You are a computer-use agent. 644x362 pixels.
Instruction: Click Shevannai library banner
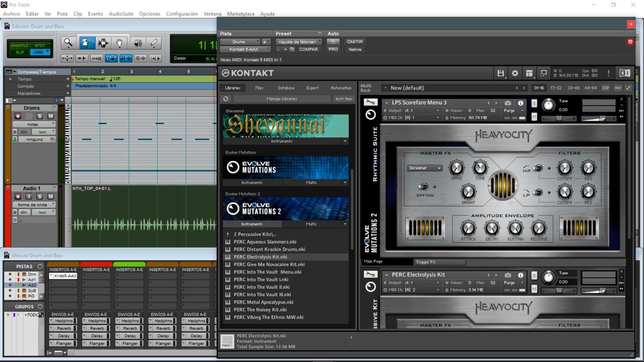tap(286, 126)
